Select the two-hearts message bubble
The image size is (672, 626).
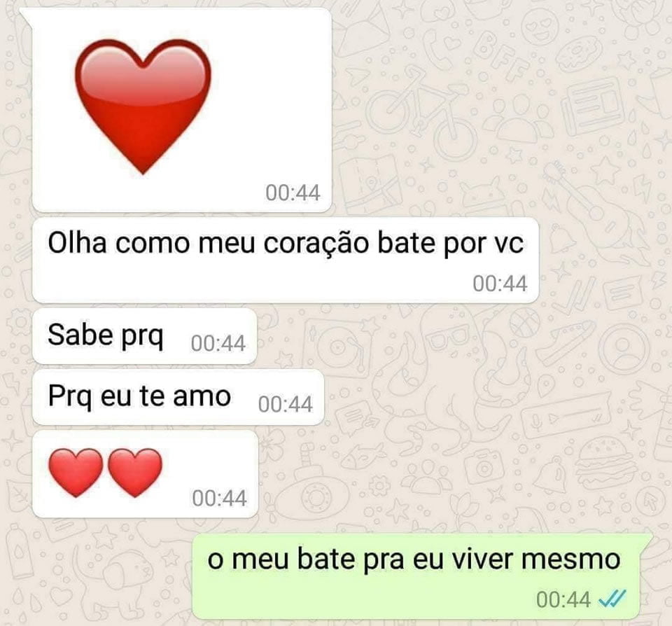(x=146, y=474)
